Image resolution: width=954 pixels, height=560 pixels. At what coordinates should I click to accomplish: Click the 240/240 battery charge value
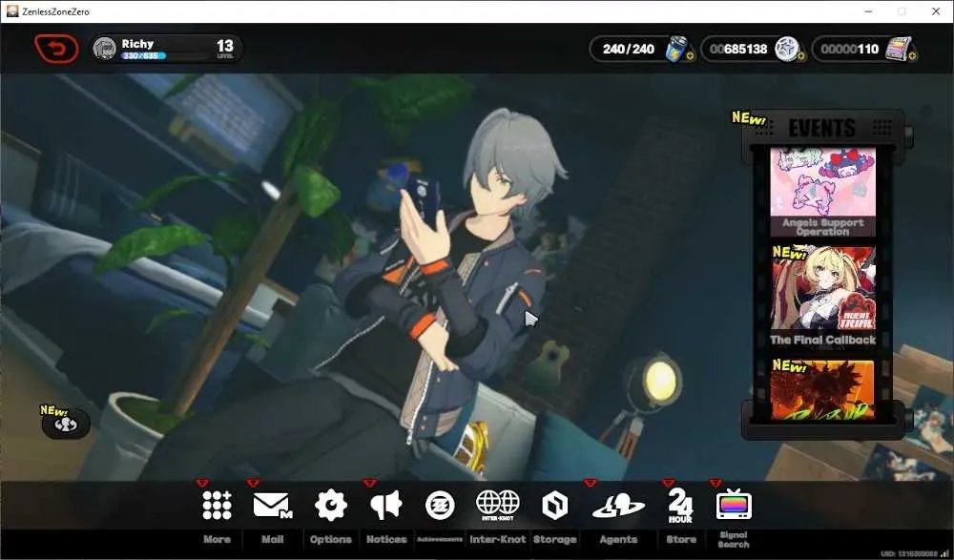coord(629,49)
